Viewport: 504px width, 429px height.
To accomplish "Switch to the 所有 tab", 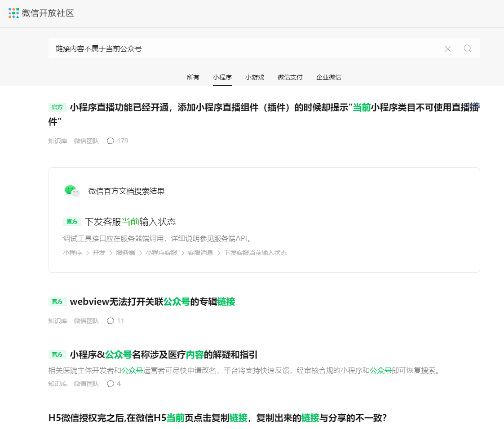I will tap(193, 77).
